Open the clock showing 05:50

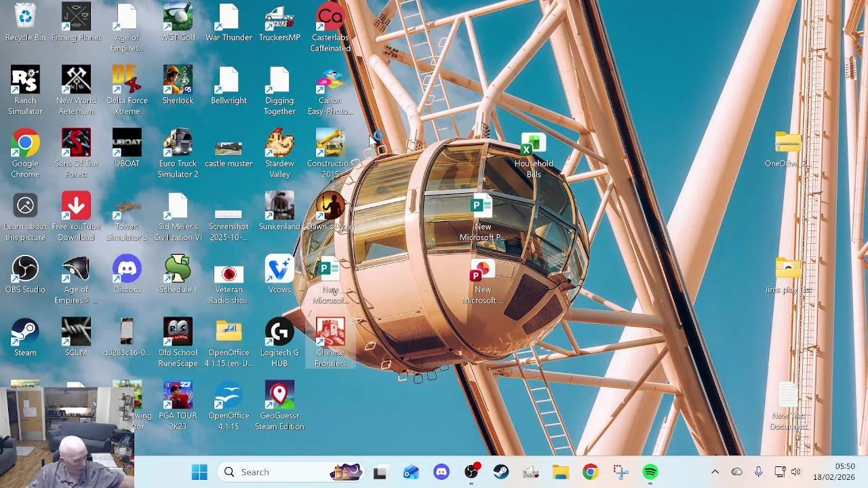point(834,472)
